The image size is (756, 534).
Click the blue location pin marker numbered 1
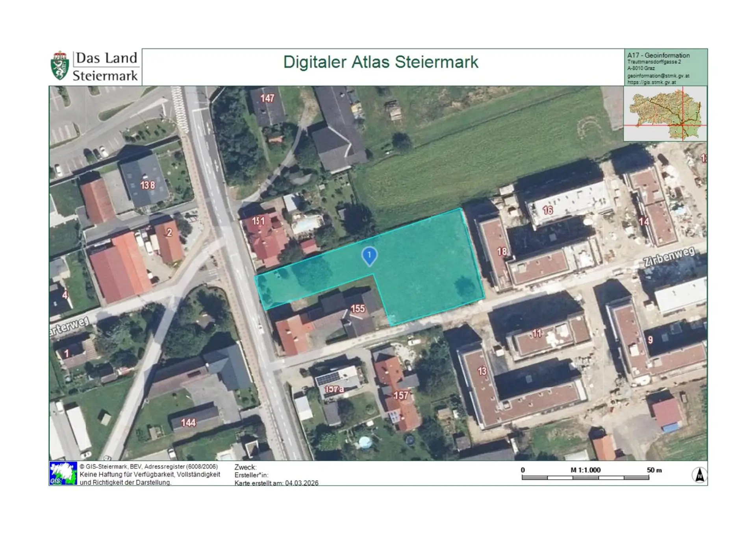[x=369, y=256]
